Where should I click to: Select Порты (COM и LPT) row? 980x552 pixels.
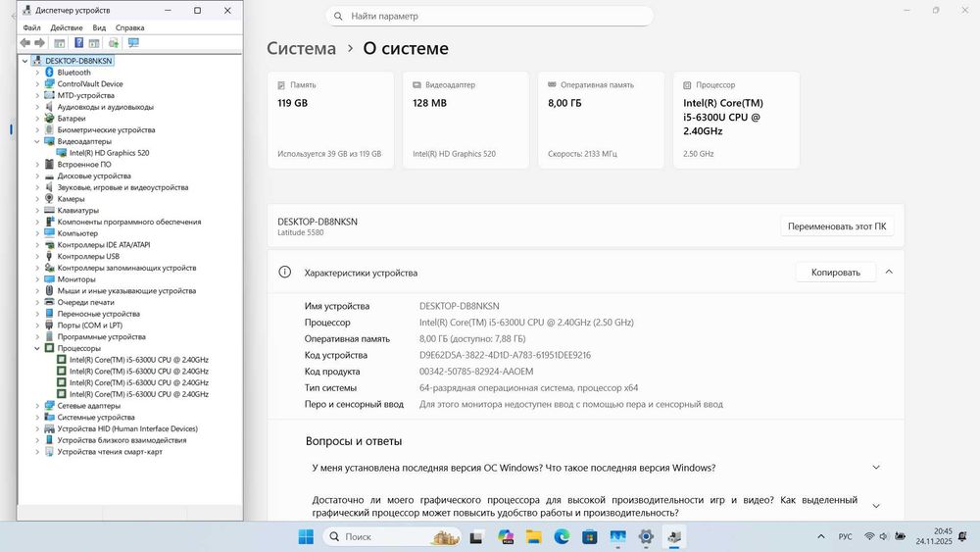(89, 326)
